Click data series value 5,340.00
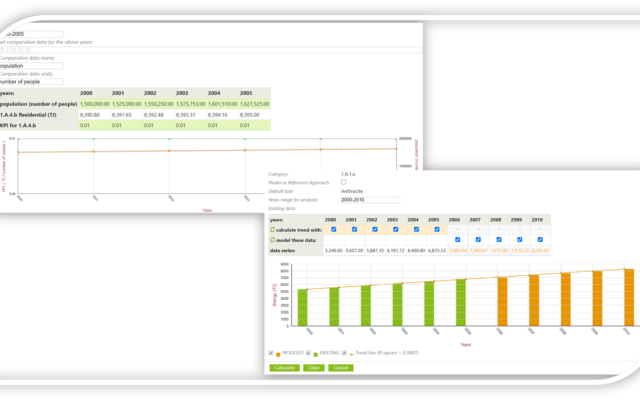This screenshot has width=640, height=400. coord(333,251)
